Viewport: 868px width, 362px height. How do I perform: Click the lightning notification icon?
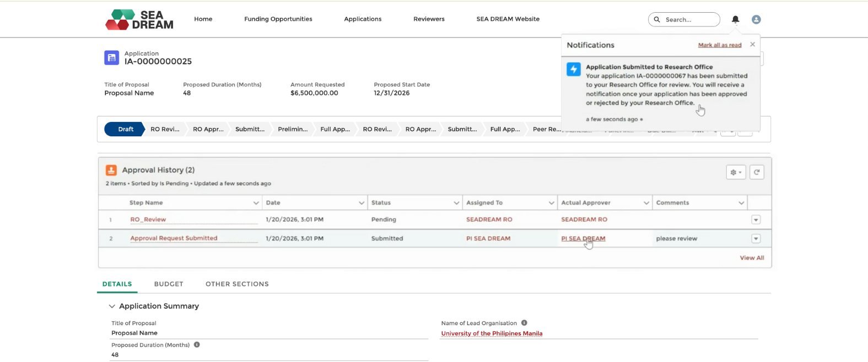click(574, 69)
